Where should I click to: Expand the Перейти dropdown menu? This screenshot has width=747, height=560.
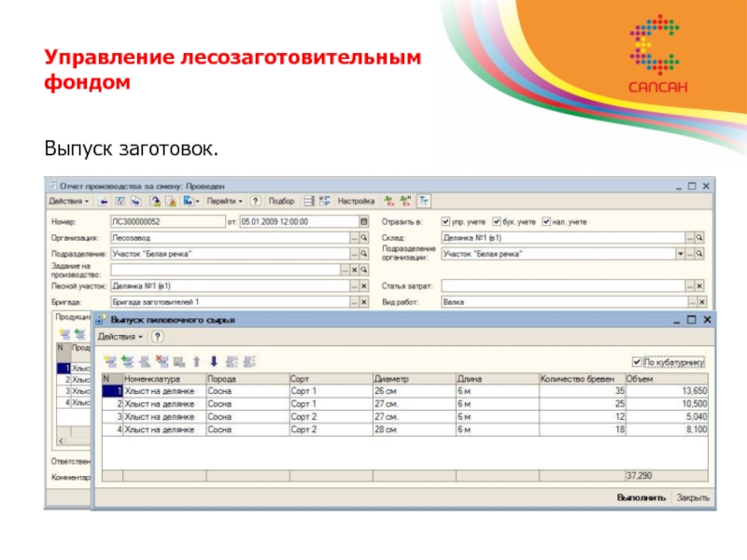225,201
